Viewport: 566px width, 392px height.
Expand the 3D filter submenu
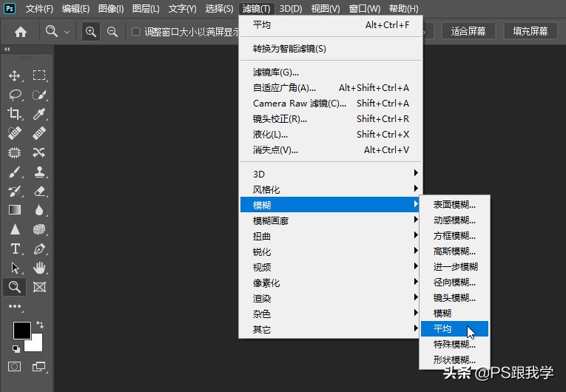(330, 174)
